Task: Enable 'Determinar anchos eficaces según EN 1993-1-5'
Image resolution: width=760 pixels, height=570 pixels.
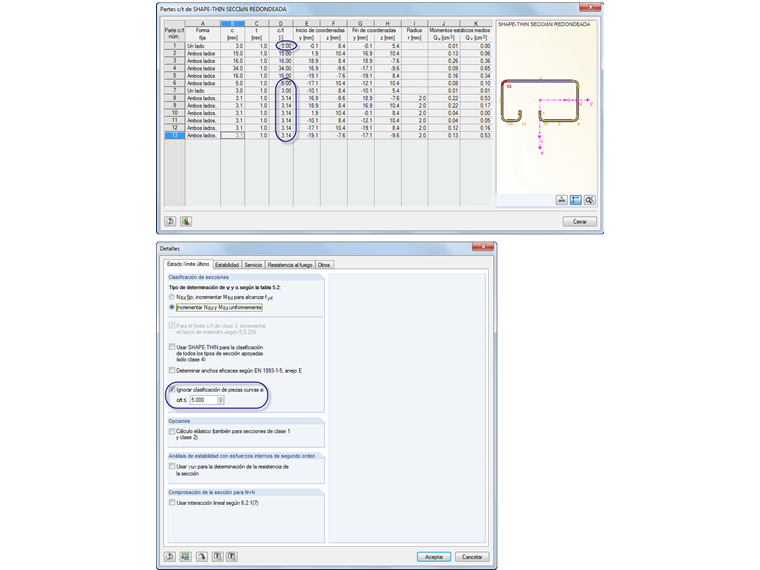Action: coord(172,370)
